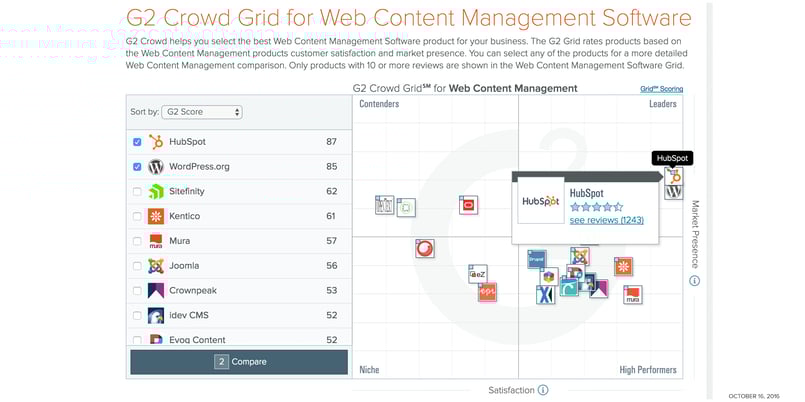Image resolution: width=805 pixels, height=402 pixels.
Task: Click the Mura logo in the product list
Action: 156,241
